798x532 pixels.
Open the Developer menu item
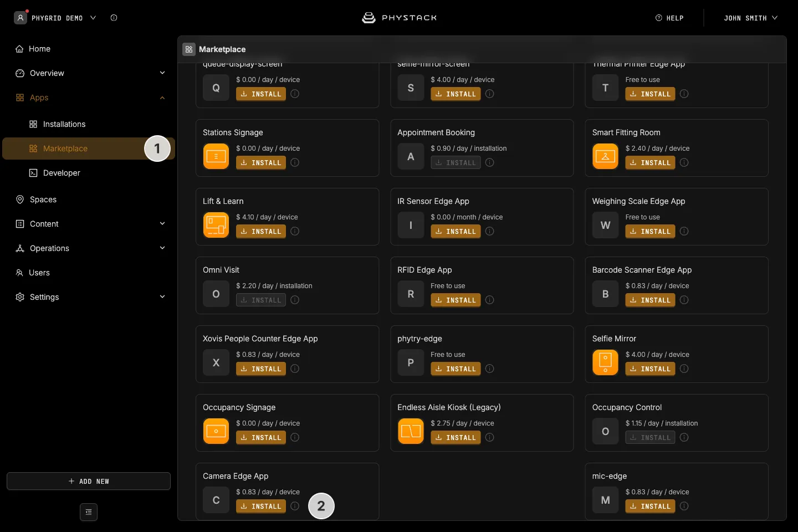point(89,173)
